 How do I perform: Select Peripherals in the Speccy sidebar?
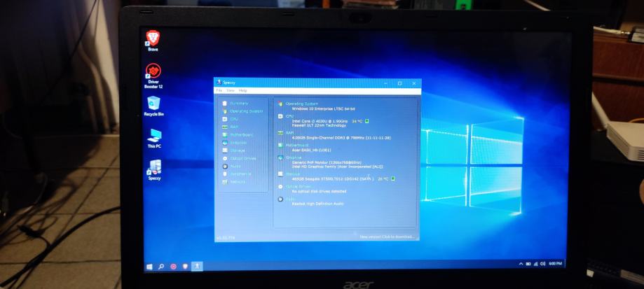tap(237, 174)
